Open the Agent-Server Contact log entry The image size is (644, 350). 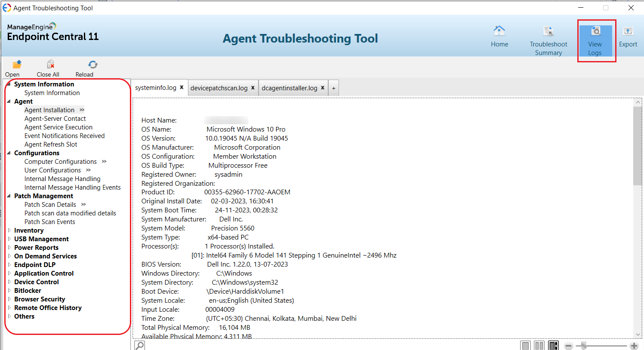(x=55, y=119)
